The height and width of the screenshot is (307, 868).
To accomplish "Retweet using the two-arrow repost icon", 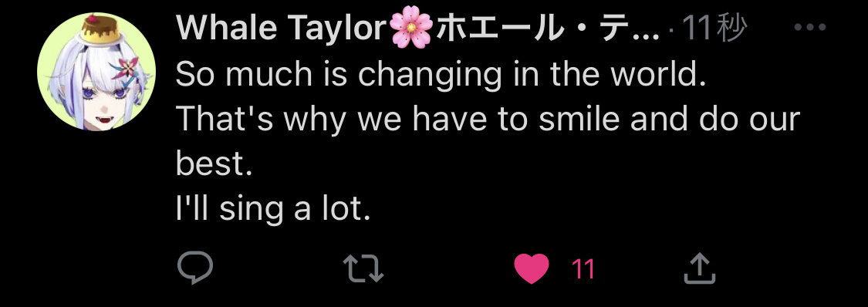I will [363, 268].
